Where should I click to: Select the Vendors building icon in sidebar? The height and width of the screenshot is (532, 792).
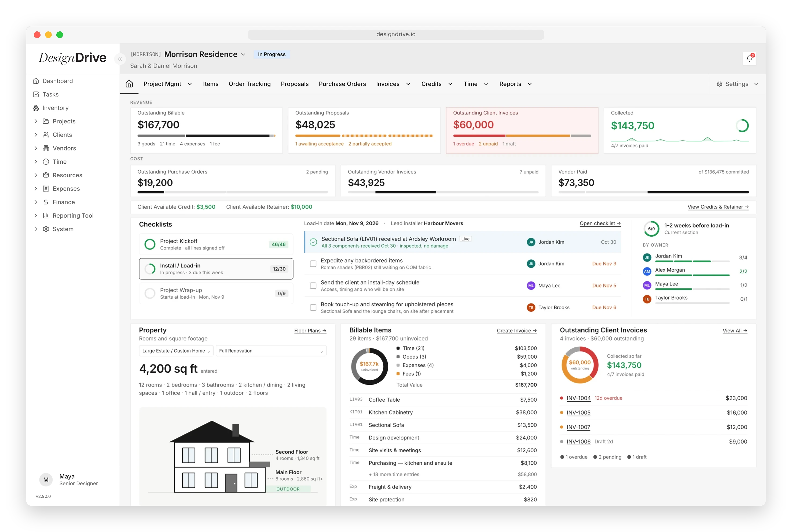click(46, 148)
